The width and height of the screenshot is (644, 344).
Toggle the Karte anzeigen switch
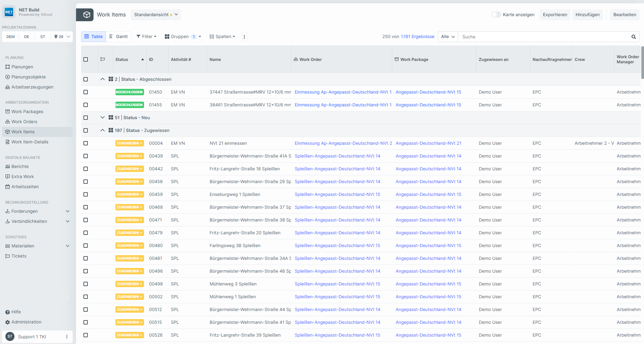(x=496, y=15)
